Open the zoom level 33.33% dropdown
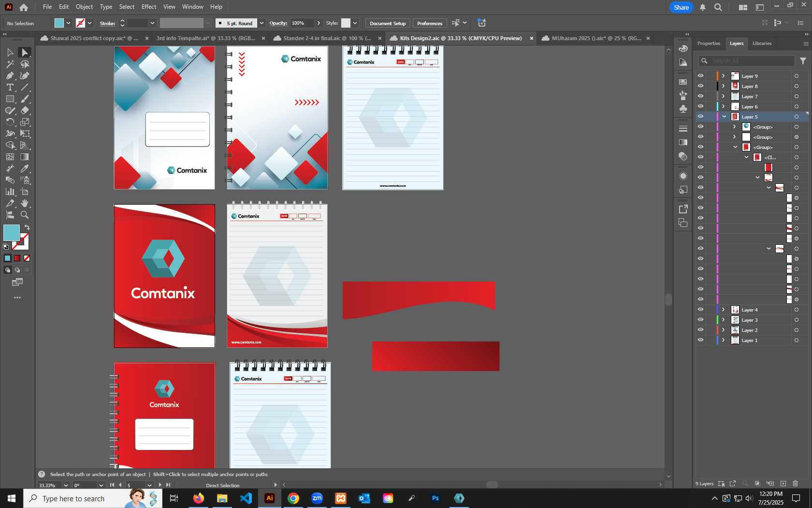Screen dimensions: 812x508 [66, 485]
